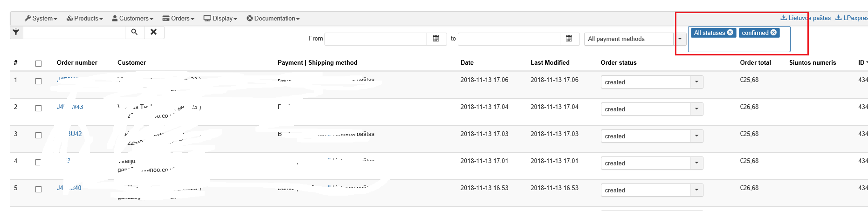Download Lietuvos paštas export
The height and width of the screenshot is (211, 868).
tap(806, 18)
